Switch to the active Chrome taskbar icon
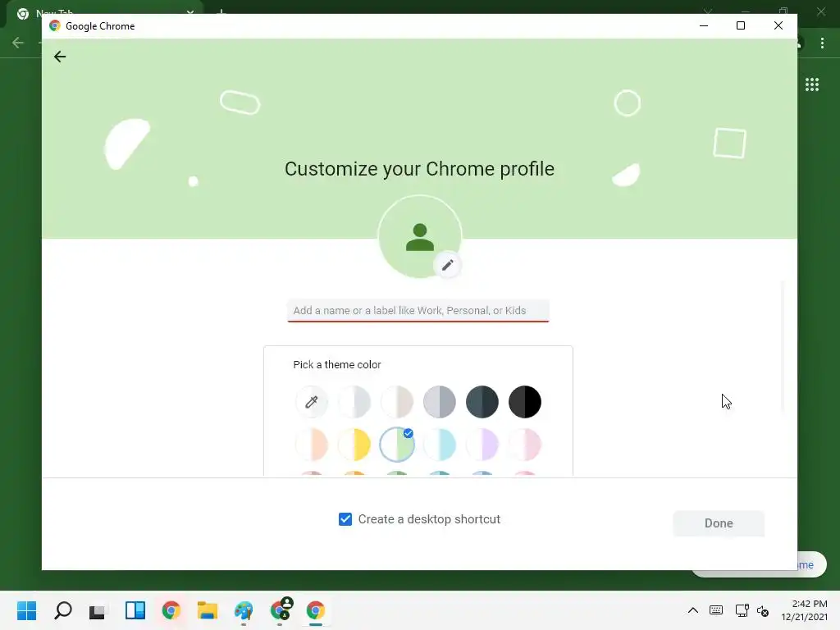This screenshot has width=840, height=630. point(316,610)
